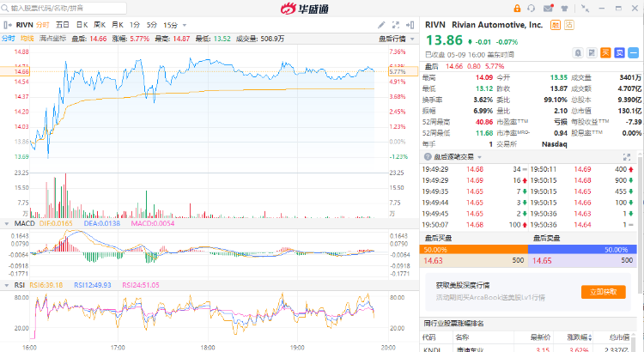Switch to 周K chart tab
This screenshot has width=644, height=352.
(x=100, y=25)
